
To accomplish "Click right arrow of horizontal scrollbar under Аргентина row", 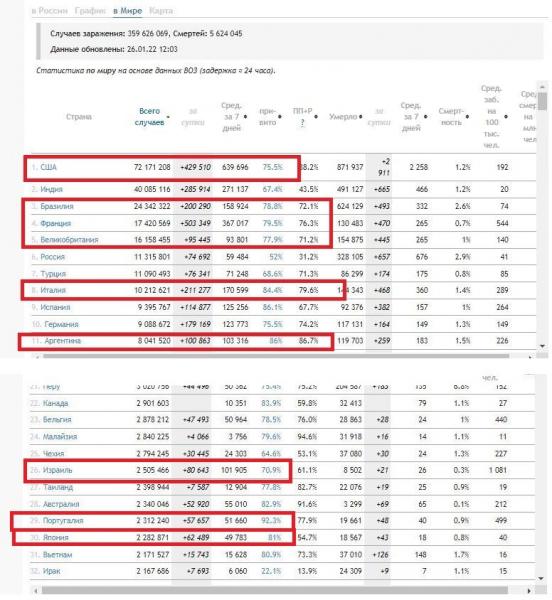I will pyautogui.click(x=530, y=356).
